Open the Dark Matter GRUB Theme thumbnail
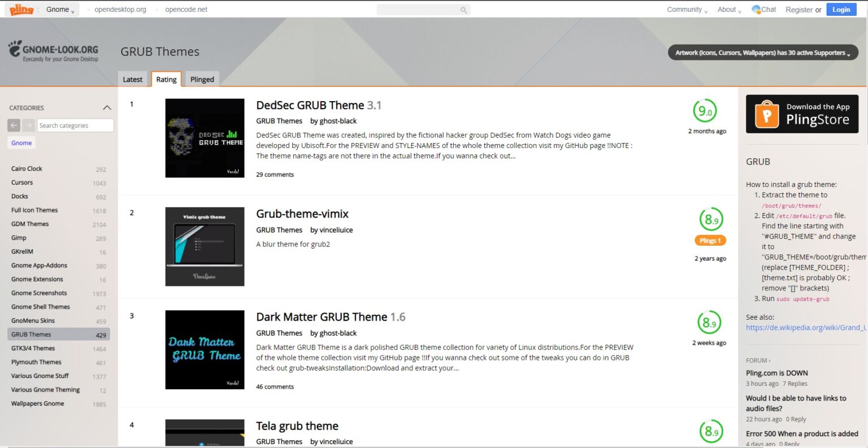868x448 pixels. click(x=205, y=350)
